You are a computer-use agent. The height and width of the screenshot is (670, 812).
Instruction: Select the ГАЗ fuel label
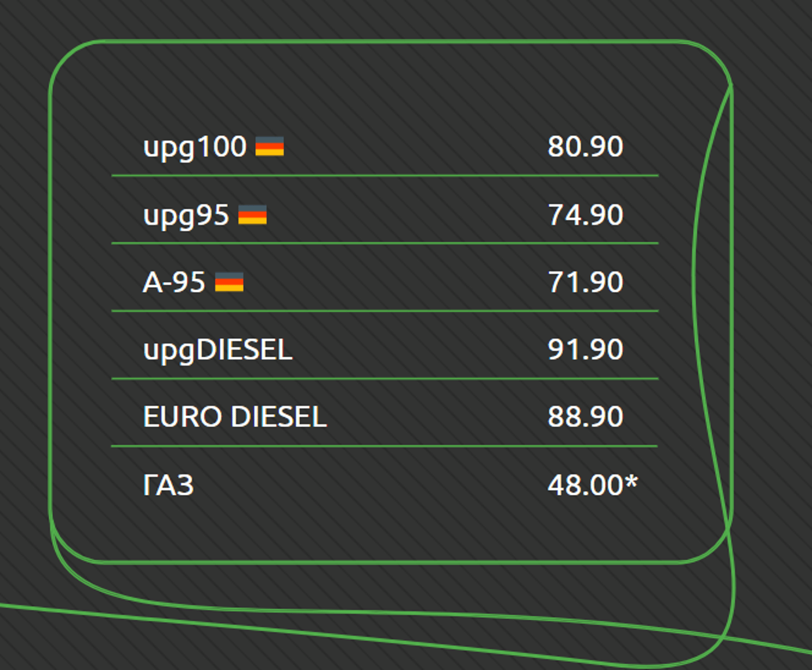[x=168, y=485]
